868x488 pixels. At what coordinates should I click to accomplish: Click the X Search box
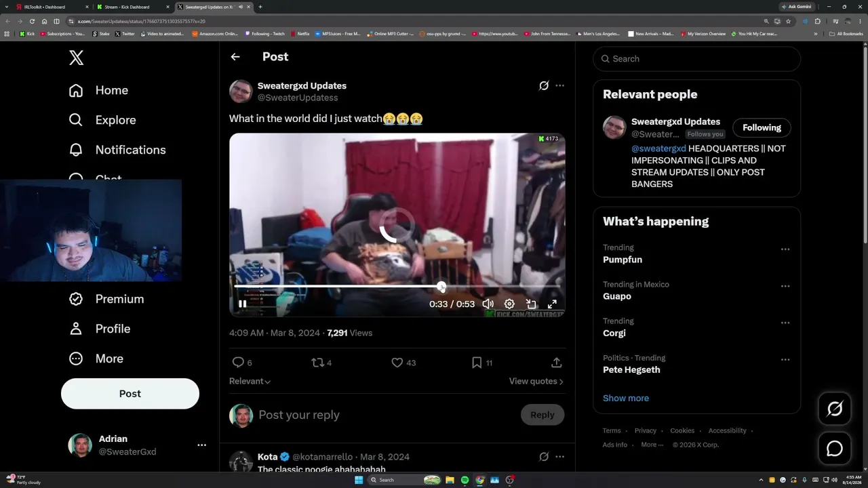pyautogui.click(x=697, y=59)
